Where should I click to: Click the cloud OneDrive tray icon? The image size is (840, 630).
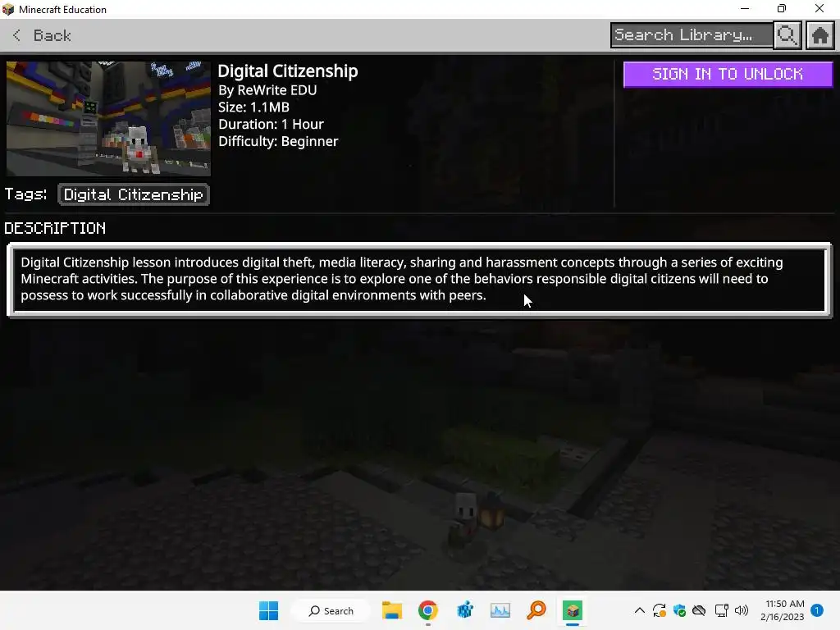699,610
